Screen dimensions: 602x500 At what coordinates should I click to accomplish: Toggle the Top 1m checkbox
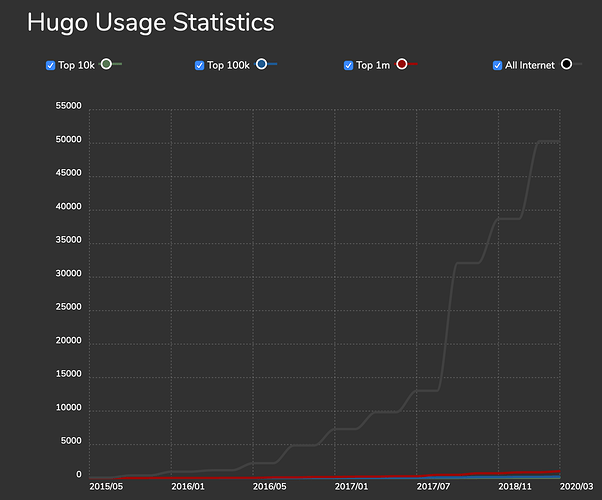(x=348, y=66)
